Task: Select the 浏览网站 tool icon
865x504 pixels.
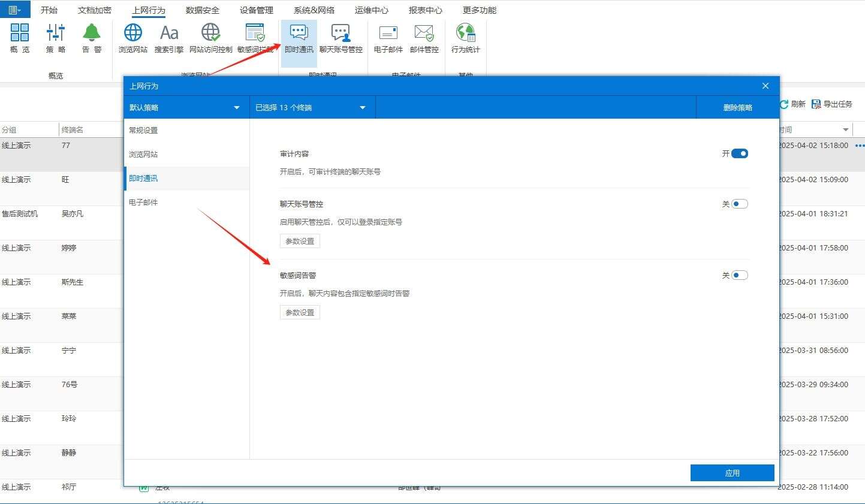Action: [132, 38]
